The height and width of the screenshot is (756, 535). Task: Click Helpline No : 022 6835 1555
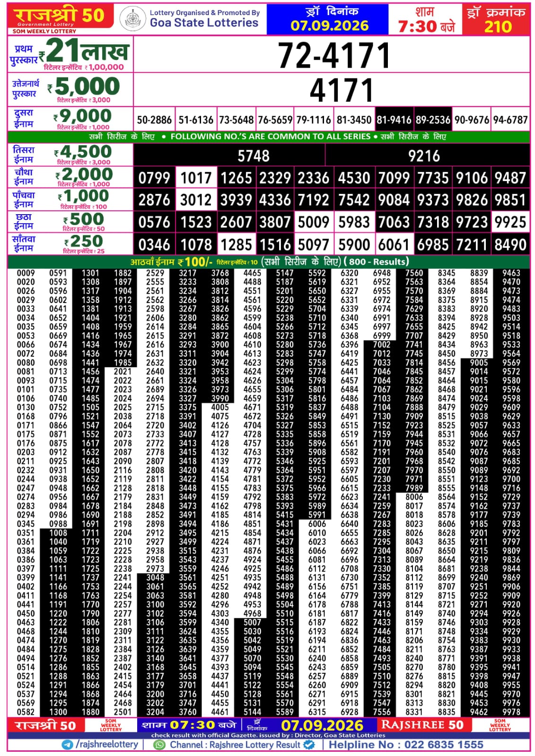406,745
